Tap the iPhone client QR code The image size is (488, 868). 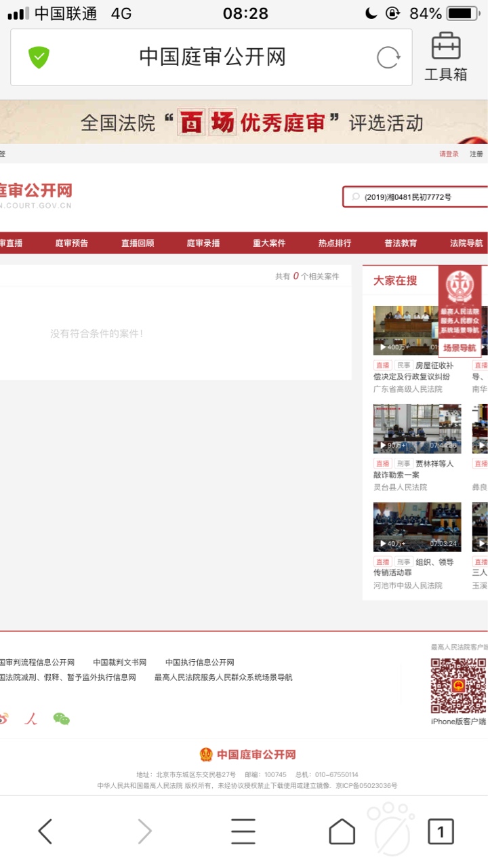(459, 685)
